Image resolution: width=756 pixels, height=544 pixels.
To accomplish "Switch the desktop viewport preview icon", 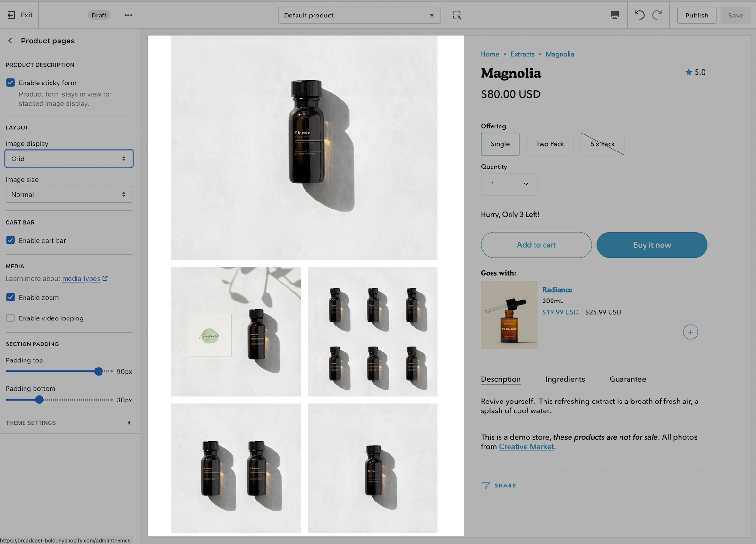I will tap(614, 15).
